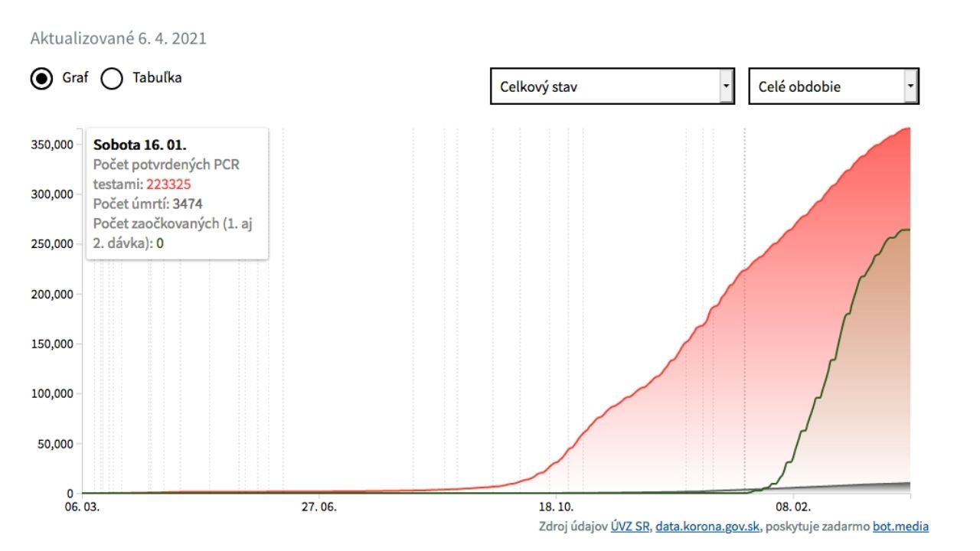Click the 100,000 y-axis label
The width and height of the screenshot is (980, 551).
(x=52, y=394)
